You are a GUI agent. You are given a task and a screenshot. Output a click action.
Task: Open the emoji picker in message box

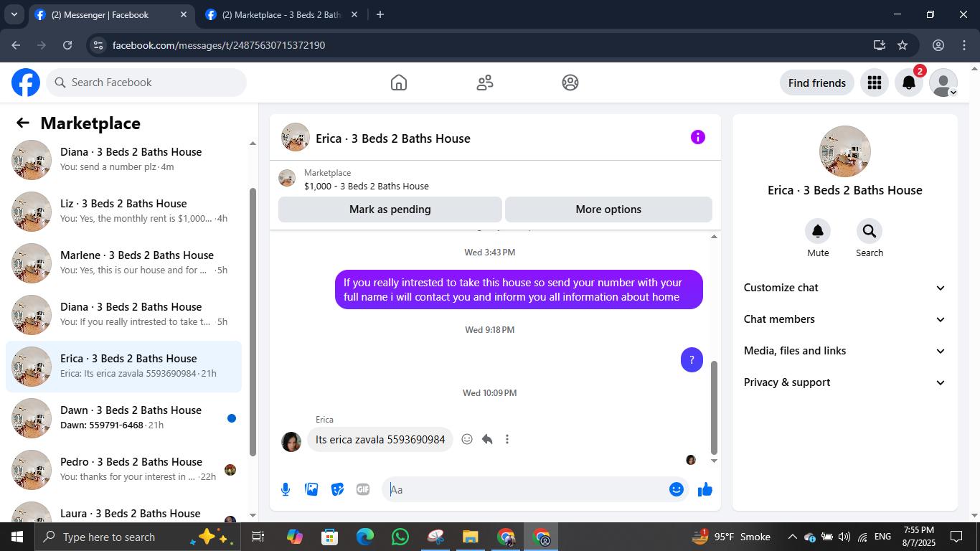[676, 489]
